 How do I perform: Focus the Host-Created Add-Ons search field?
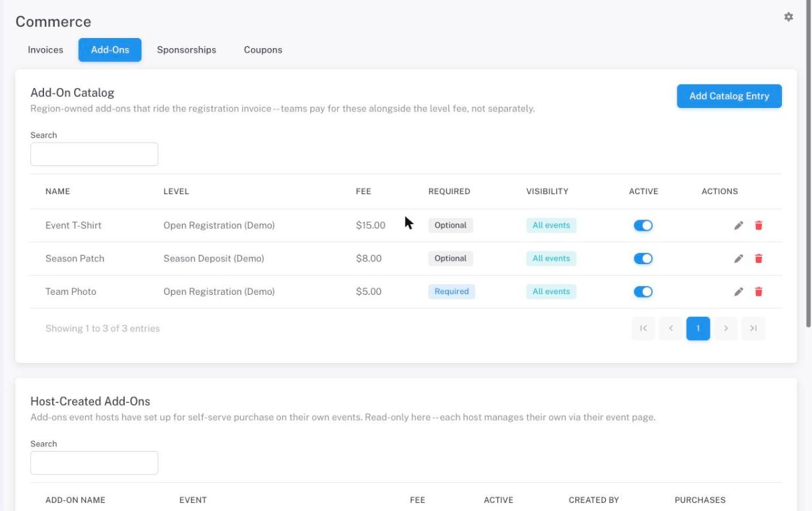click(x=94, y=463)
